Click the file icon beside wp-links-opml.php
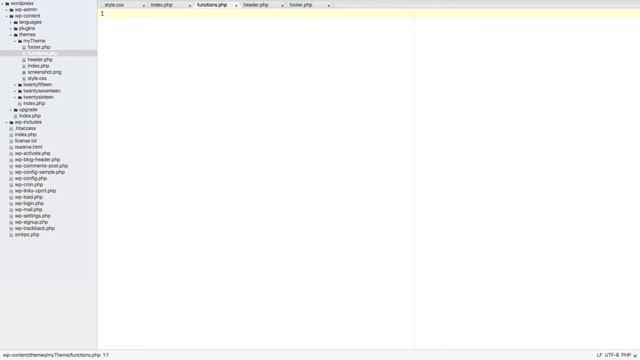Viewport: 640px width, 360px height. (11, 191)
